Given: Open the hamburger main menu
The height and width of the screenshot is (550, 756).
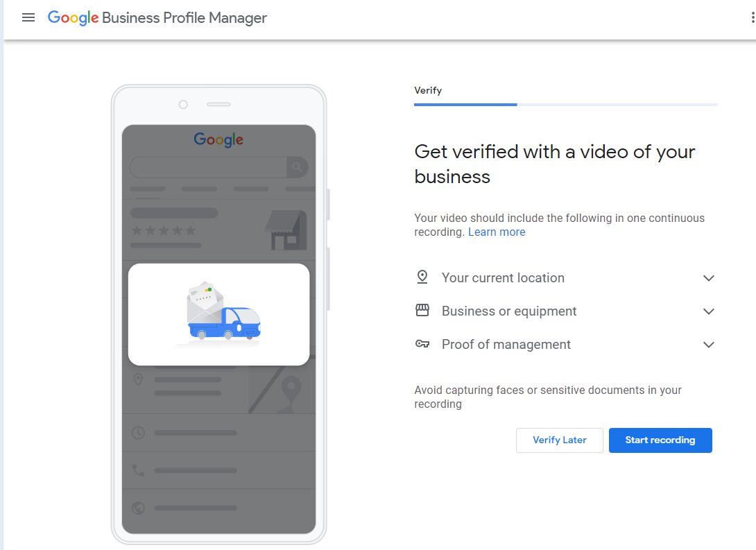Looking at the screenshot, I should [x=28, y=18].
